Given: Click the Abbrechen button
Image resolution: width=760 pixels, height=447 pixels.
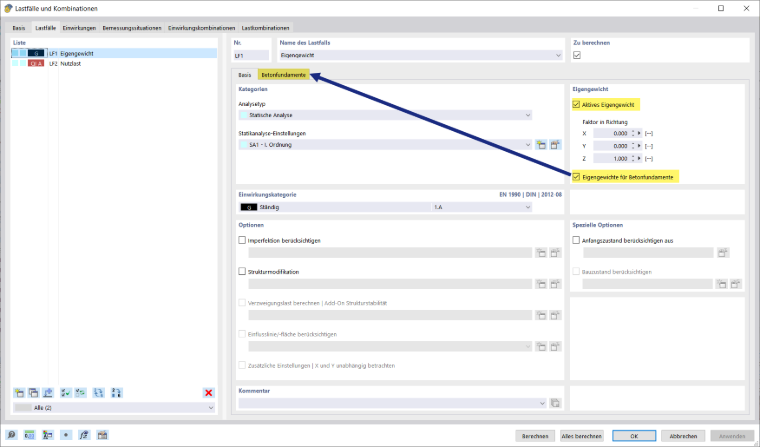Looking at the screenshot, I should (x=683, y=436).
